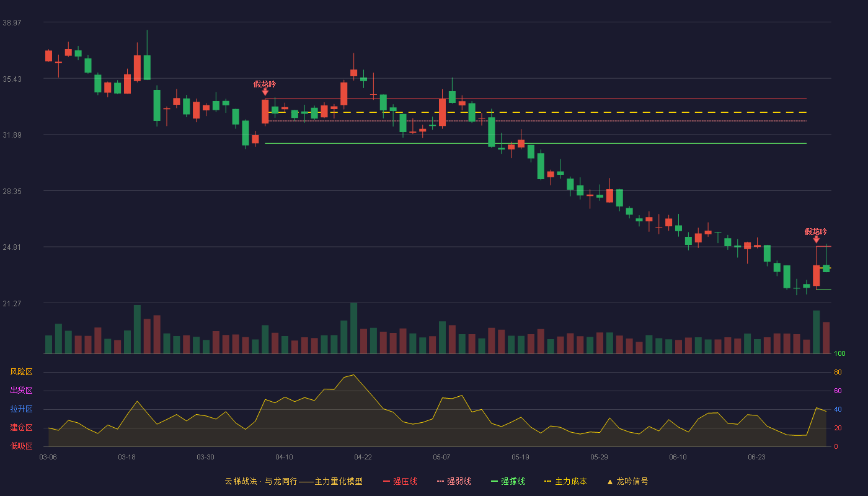The height and width of the screenshot is (496, 868).
Task: Select the 假龙吟 label at the chart's right end
Action: [x=816, y=231]
